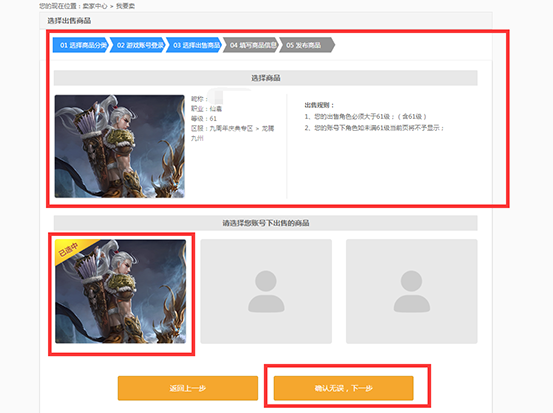The image size is (553, 413).
Task: Click the 等级：61 info line
Action: pos(204,119)
